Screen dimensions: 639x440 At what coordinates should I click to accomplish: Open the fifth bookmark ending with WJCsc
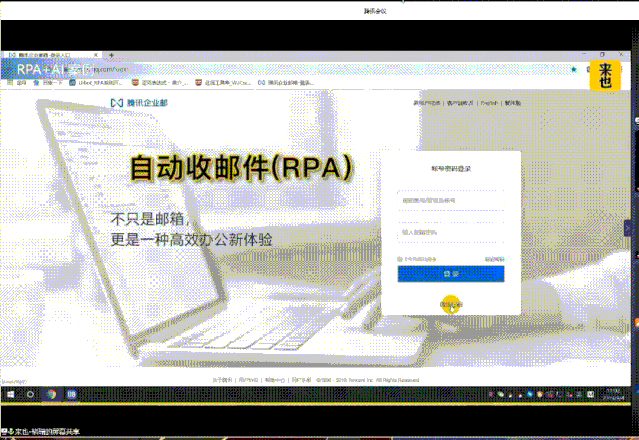223,83
